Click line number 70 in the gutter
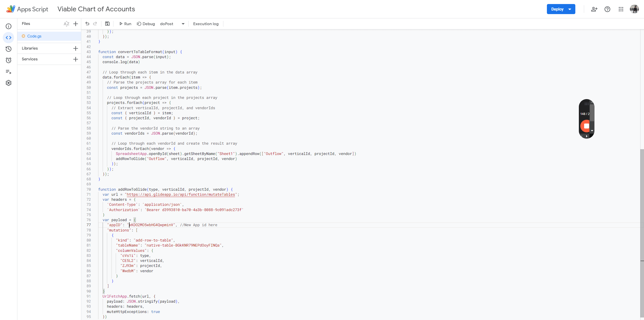The width and height of the screenshot is (644, 320). click(x=89, y=189)
